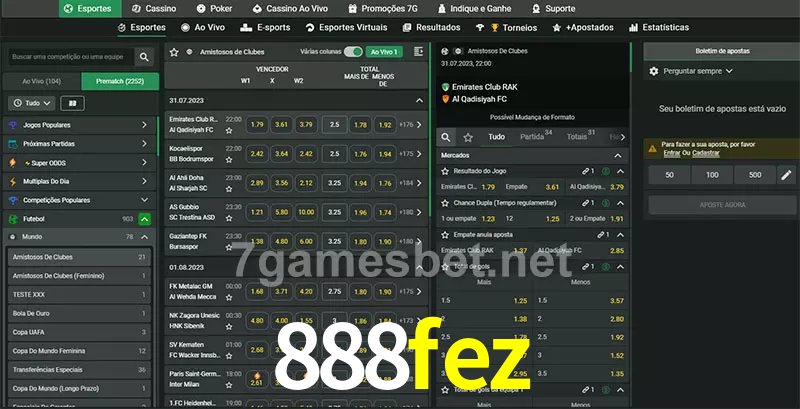
Task: Click the layout view icon beside Ao Vivo 1
Action: tap(418, 52)
